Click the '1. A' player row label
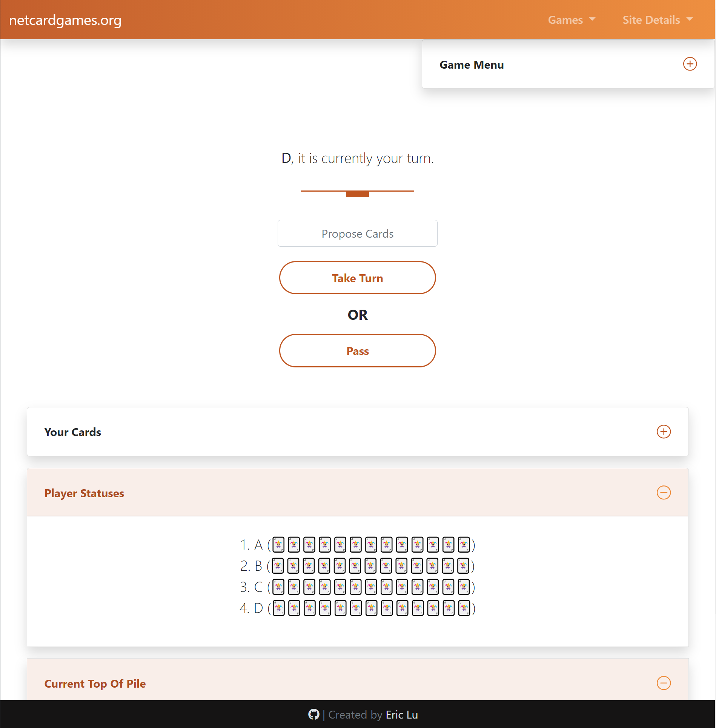 (251, 545)
